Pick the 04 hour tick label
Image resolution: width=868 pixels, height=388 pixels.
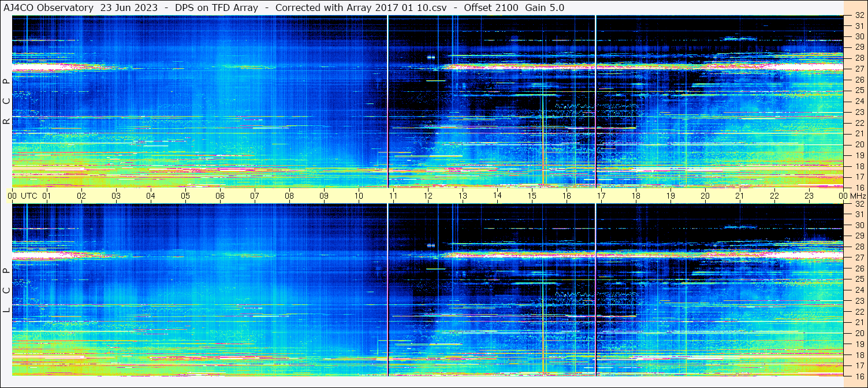(x=151, y=196)
